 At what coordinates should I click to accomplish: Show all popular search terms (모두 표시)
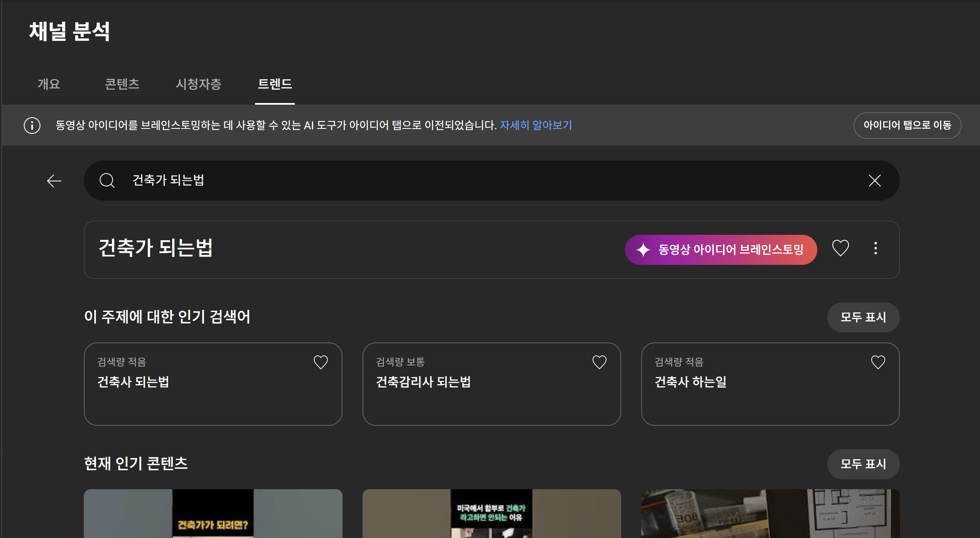coord(863,317)
